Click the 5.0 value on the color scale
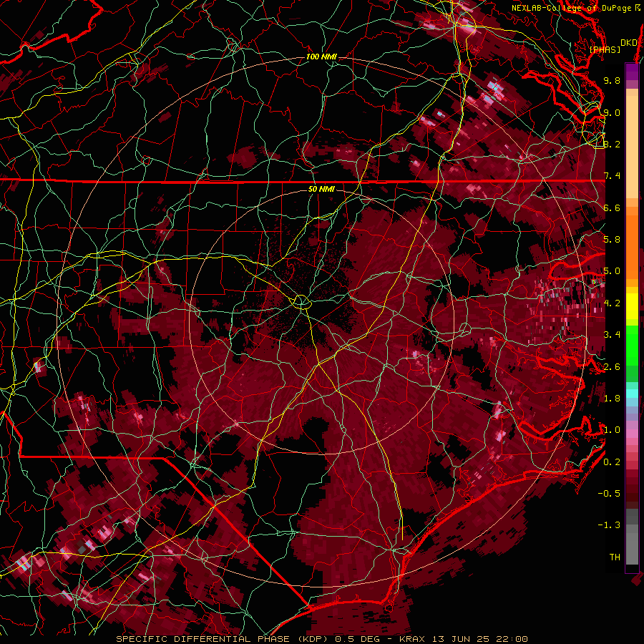Viewport: 644px width, 644px height. click(x=612, y=271)
